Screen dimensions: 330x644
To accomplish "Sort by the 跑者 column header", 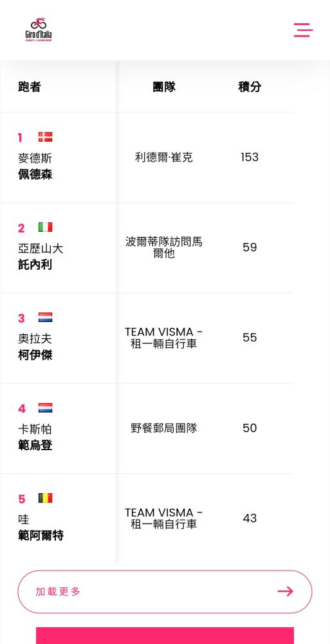I will [30, 87].
